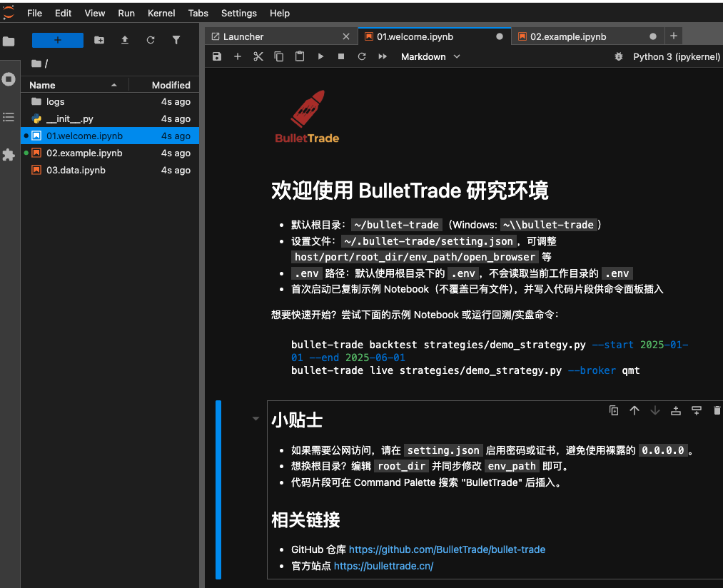Refresh the file browser list
723x588 pixels.
[x=151, y=40]
